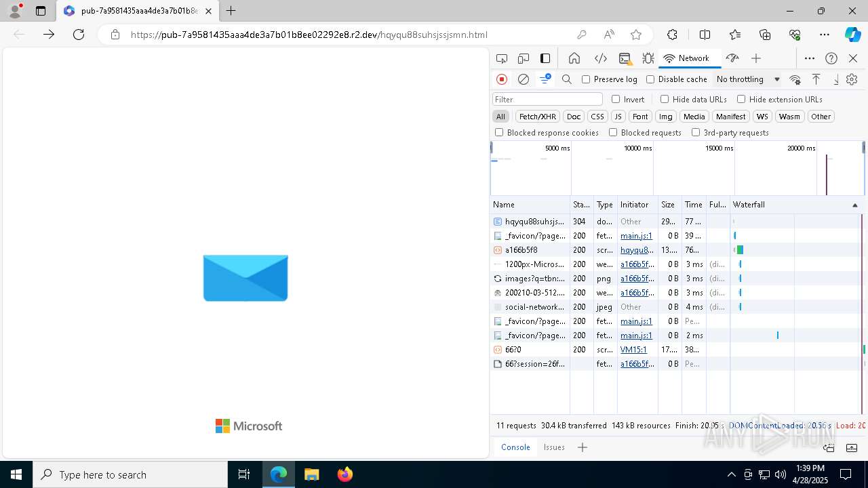Check Blocked requests checkbox
The width and height of the screenshot is (868, 488).
pos(613,132)
